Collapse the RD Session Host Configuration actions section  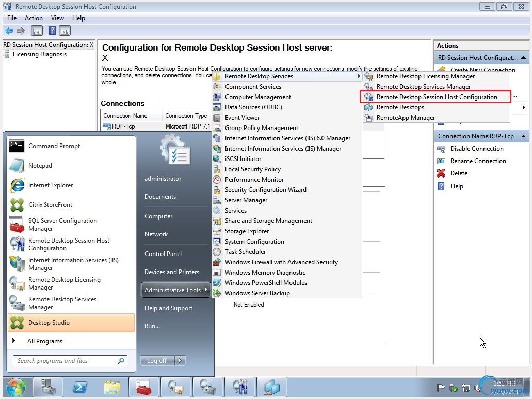click(524, 58)
